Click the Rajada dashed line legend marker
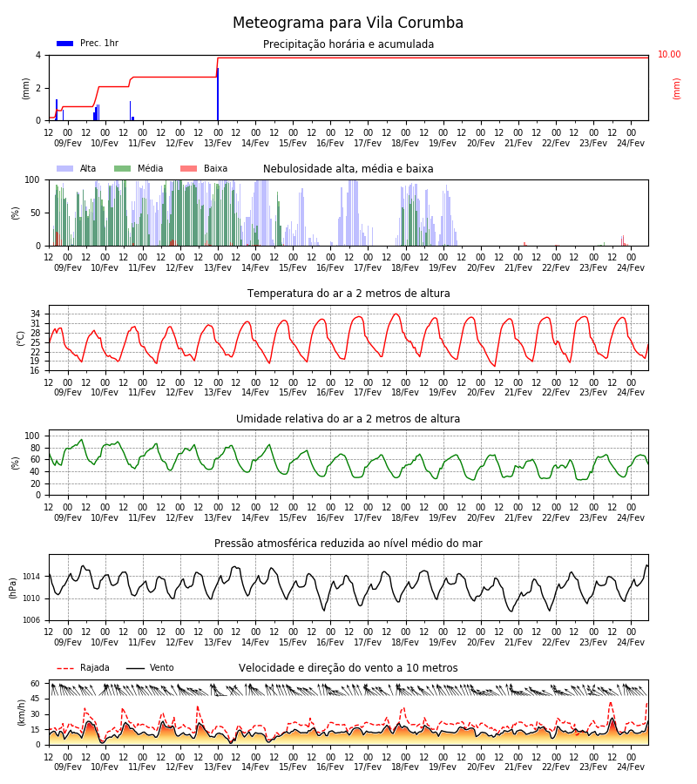The image size is (697, 784). [x=65, y=668]
